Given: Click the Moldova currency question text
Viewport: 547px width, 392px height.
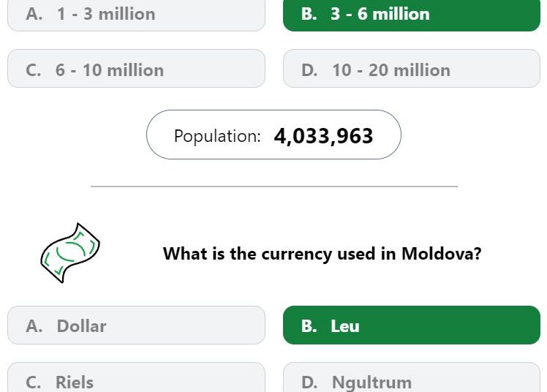Looking at the screenshot, I should tap(322, 253).
